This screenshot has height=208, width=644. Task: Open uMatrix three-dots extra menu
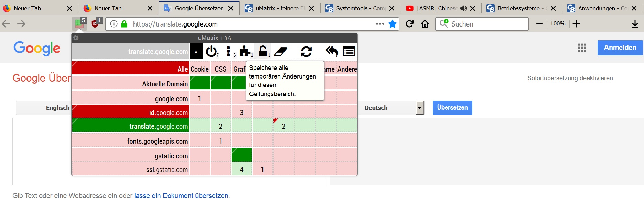(x=229, y=51)
